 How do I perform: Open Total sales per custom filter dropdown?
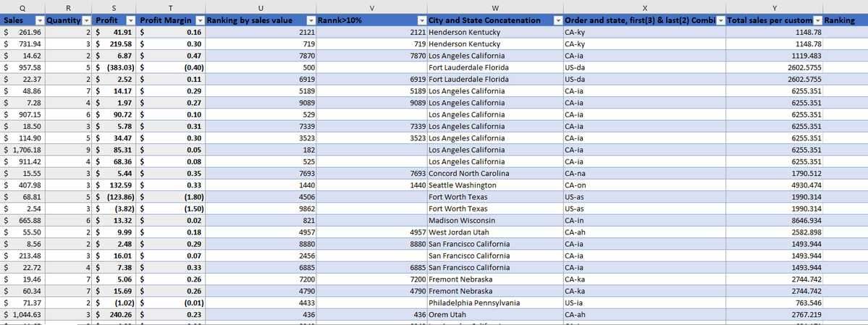[817, 20]
